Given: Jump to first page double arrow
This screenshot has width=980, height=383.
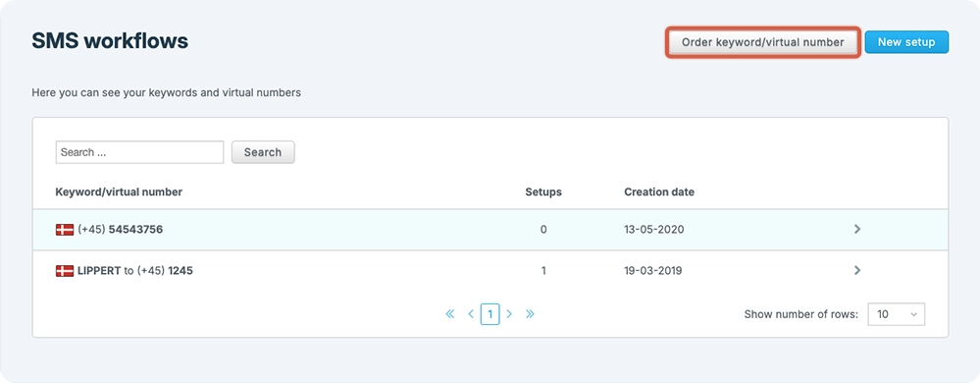Looking at the screenshot, I should click(x=450, y=314).
